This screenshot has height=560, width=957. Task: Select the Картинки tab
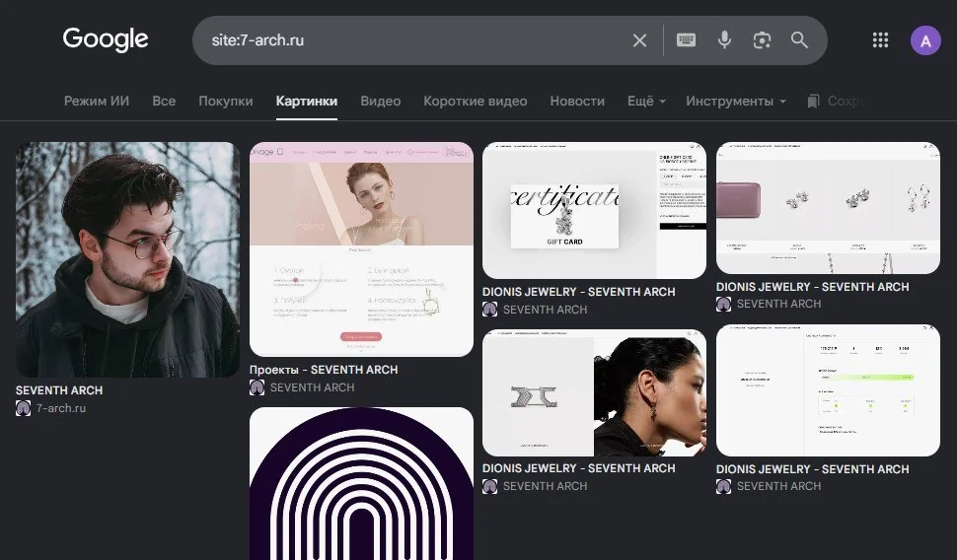(x=307, y=102)
